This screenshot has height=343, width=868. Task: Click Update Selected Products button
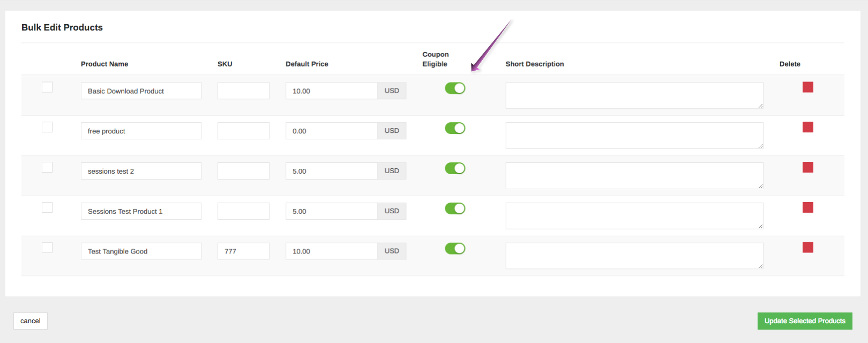point(805,321)
